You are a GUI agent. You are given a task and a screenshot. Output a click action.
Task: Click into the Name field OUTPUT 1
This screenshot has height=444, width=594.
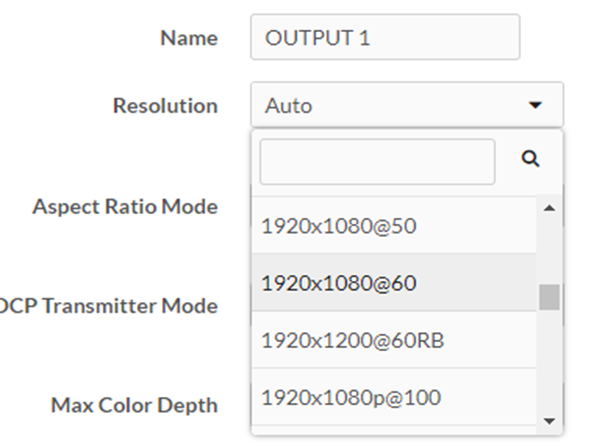[x=385, y=37]
